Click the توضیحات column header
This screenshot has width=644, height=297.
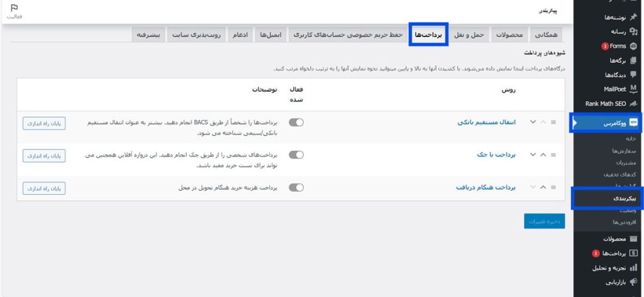265,89
